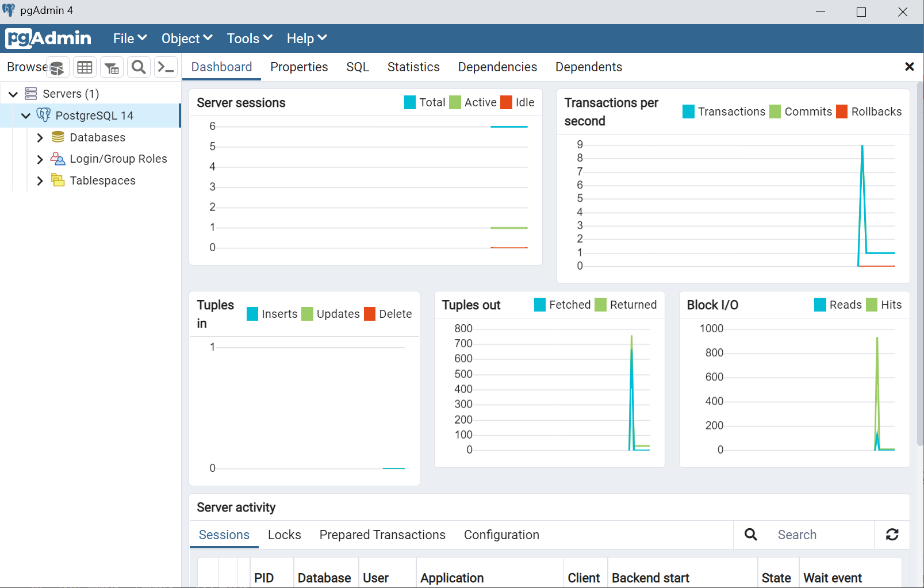Open the Help menu
Screen dimensions: 924x588
tap(306, 39)
